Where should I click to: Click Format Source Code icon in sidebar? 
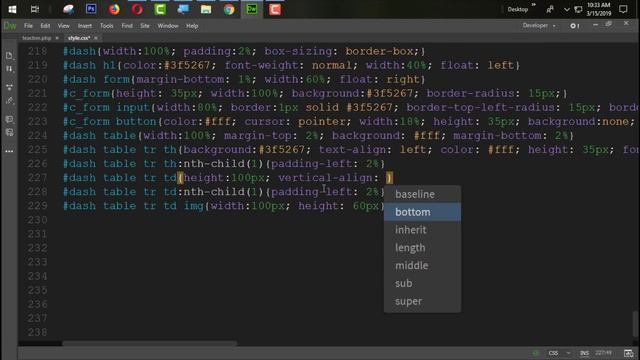pos(9,100)
